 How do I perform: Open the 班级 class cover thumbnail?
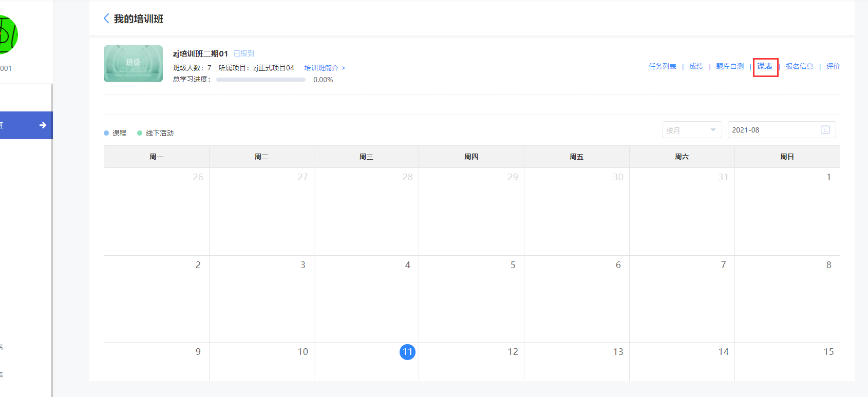(x=133, y=64)
